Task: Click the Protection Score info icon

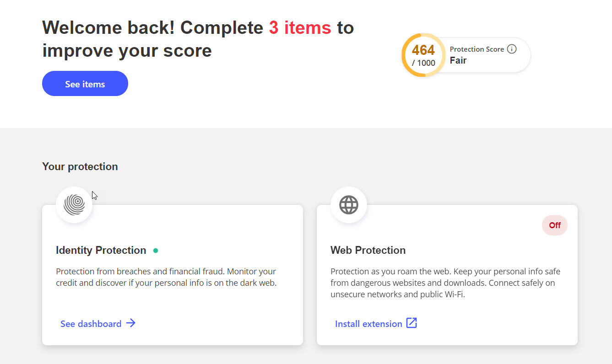Action: (512, 49)
